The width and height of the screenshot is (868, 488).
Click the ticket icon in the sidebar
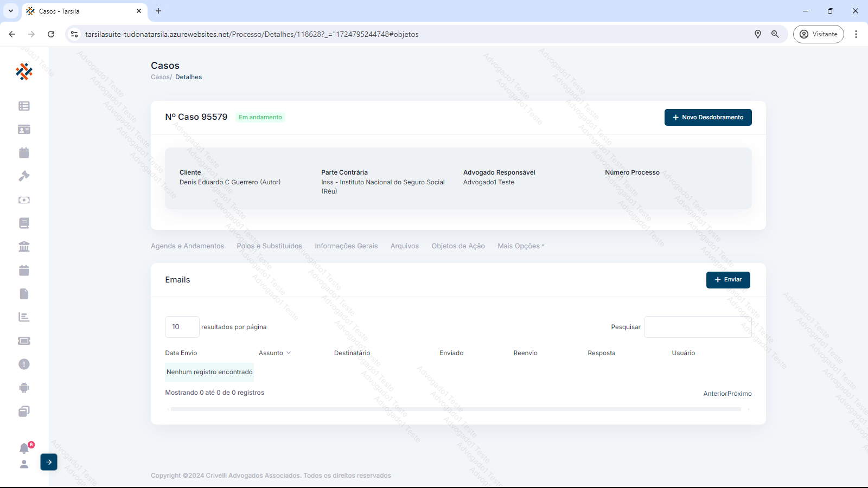click(24, 341)
